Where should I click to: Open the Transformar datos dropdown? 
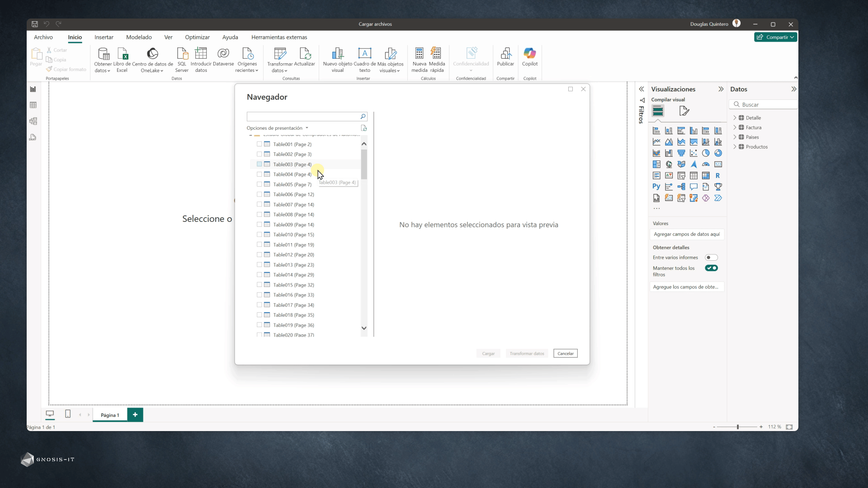pyautogui.click(x=280, y=67)
